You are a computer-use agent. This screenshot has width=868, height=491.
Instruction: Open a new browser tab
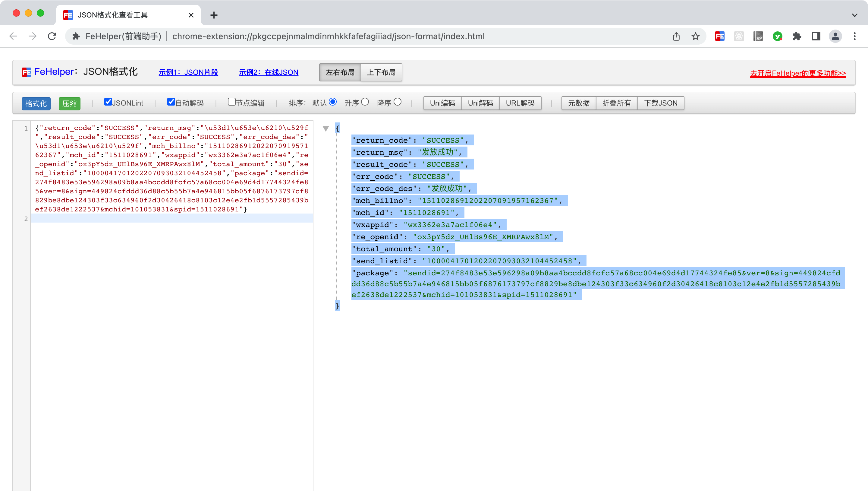tap(214, 15)
